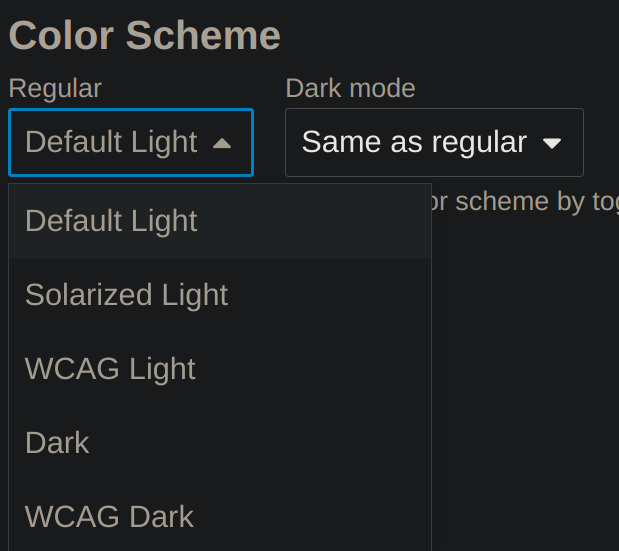
Task: Collapse the Regular dropdown via its up arrow
Action: (x=222, y=143)
